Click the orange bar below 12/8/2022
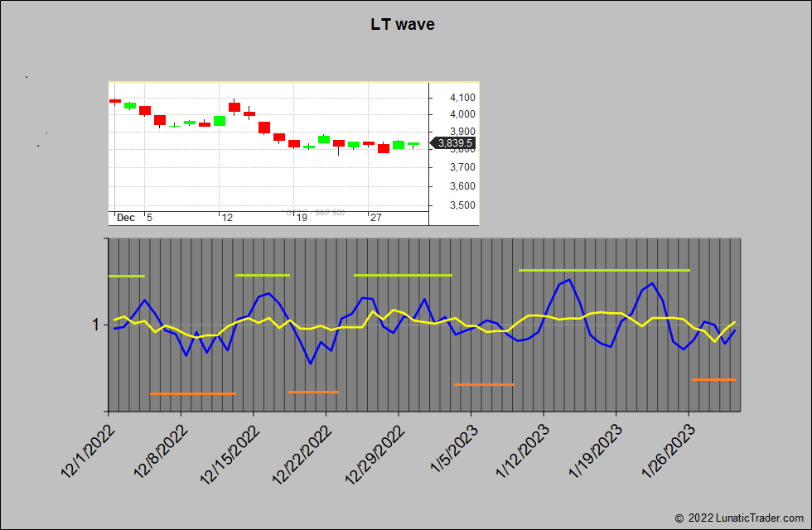 pyautogui.click(x=192, y=394)
